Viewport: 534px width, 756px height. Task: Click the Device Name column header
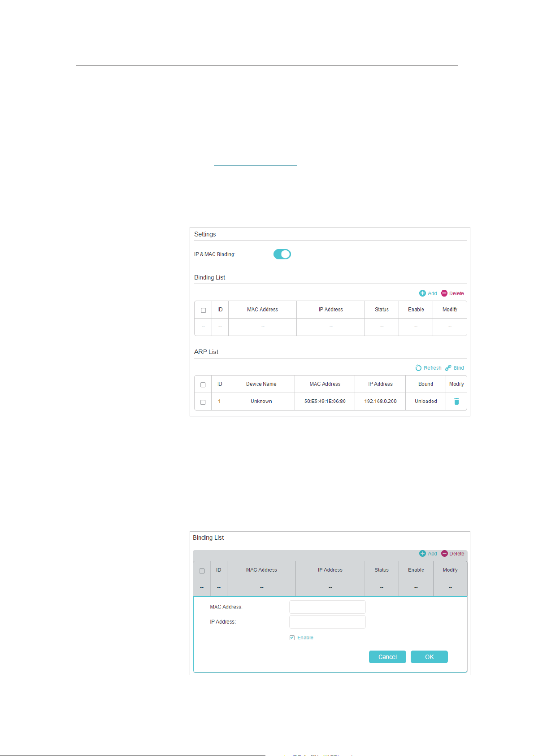(x=261, y=384)
